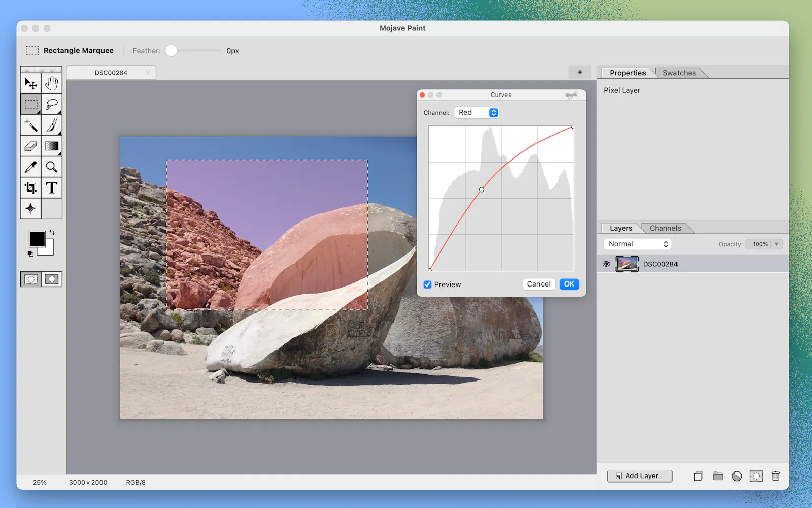Click OK in the Curves dialog
This screenshot has height=508, width=812.
(x=569, y=284)
